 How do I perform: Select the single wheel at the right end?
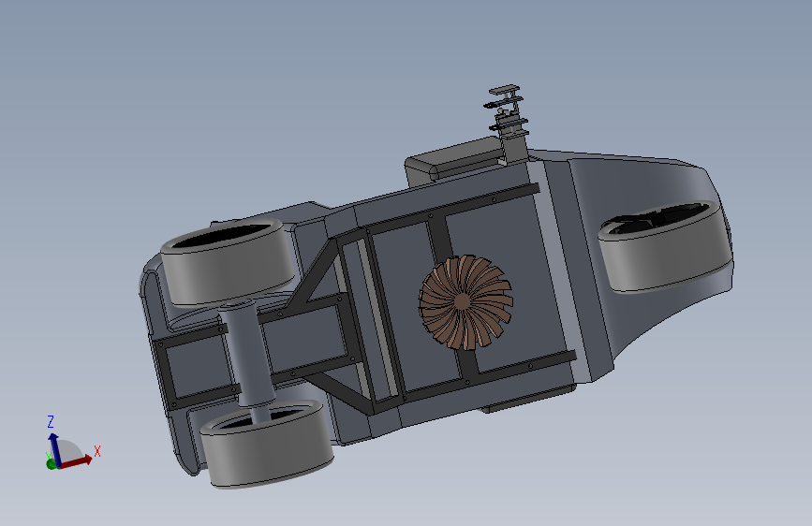coord(666,246)
